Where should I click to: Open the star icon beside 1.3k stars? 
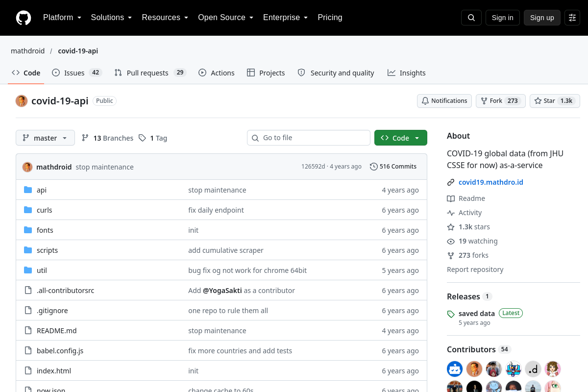pos(451,227)
